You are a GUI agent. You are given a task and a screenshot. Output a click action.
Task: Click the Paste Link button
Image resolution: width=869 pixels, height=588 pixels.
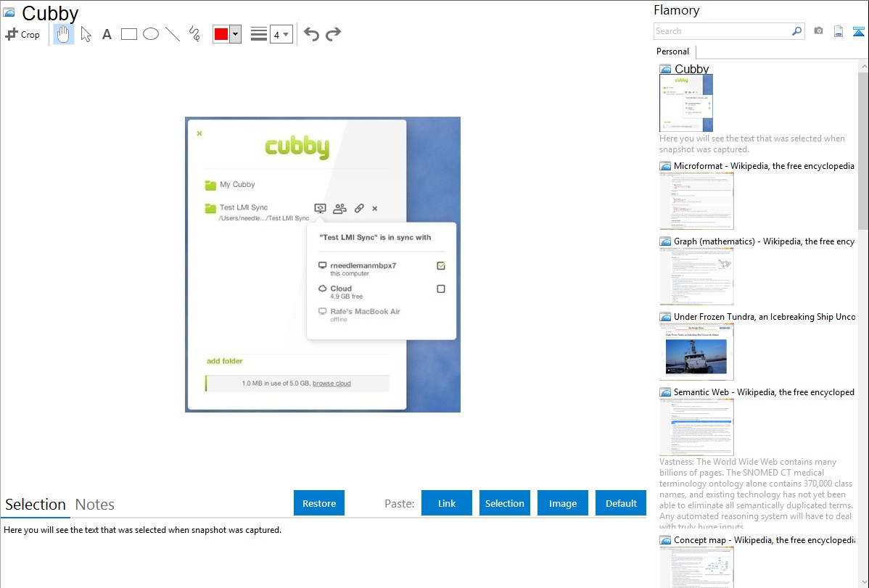tap(447, 503)
